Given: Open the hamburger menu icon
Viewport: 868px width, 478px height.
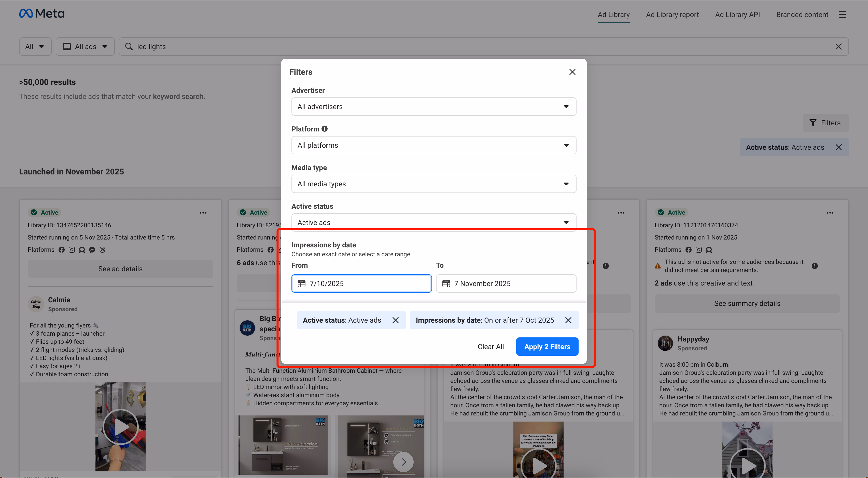Looking at the screenshot, I should pos(842,14).
